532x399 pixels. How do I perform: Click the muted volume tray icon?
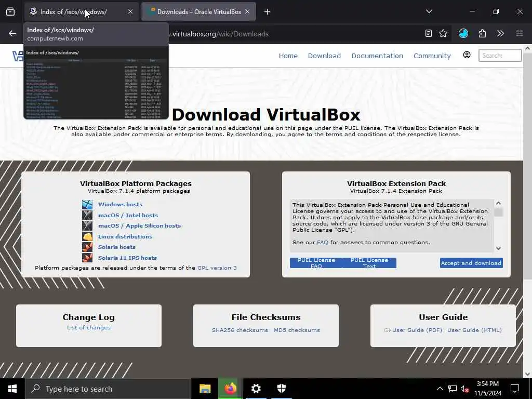click(x=465, y=389)
